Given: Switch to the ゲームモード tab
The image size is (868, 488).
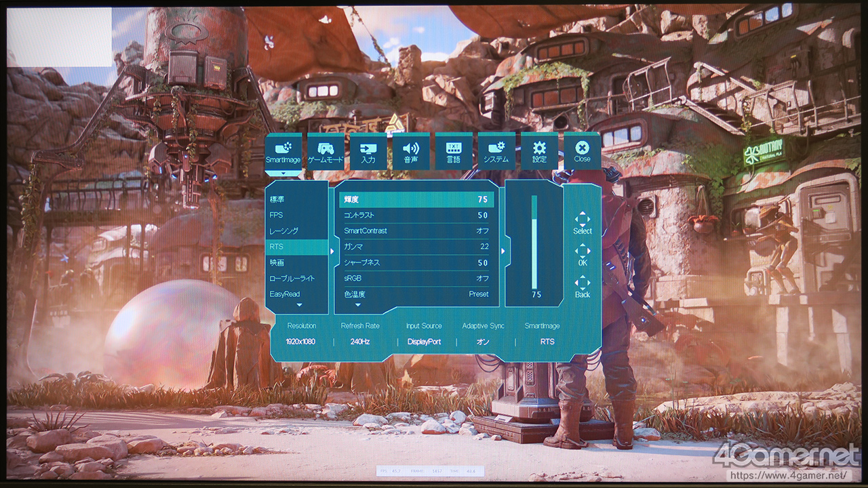Looking at the screenshot, I should tap(325, 150).
